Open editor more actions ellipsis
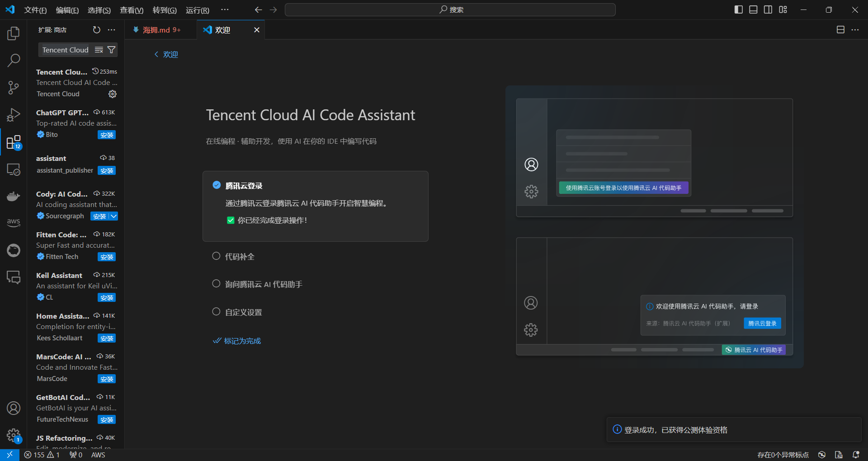 (855, 30)
